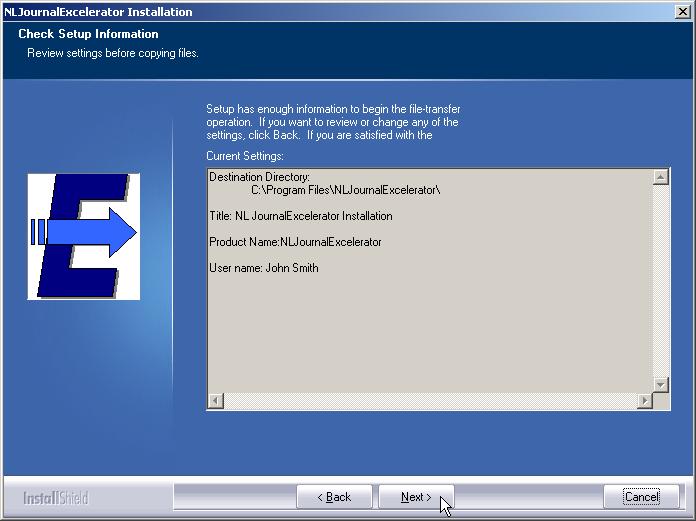
Task: Click the window title 'NLJournalExcelerator Installation'
Action: tap(98, 12)
